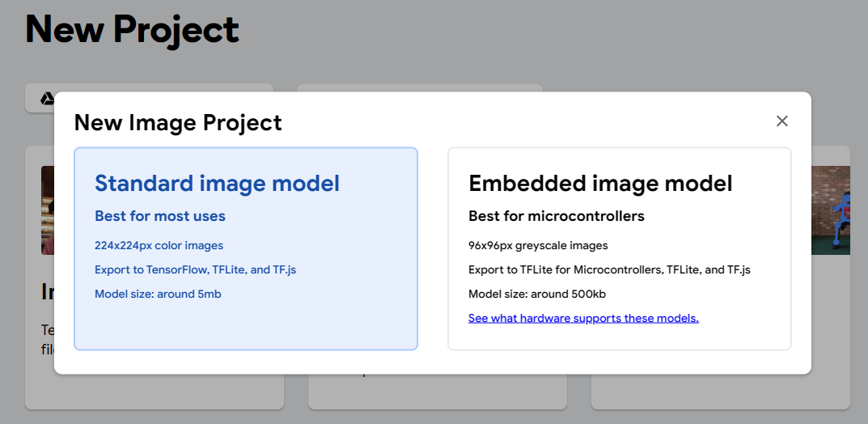
Task: Click the New Project page heading
Action: 132,30
